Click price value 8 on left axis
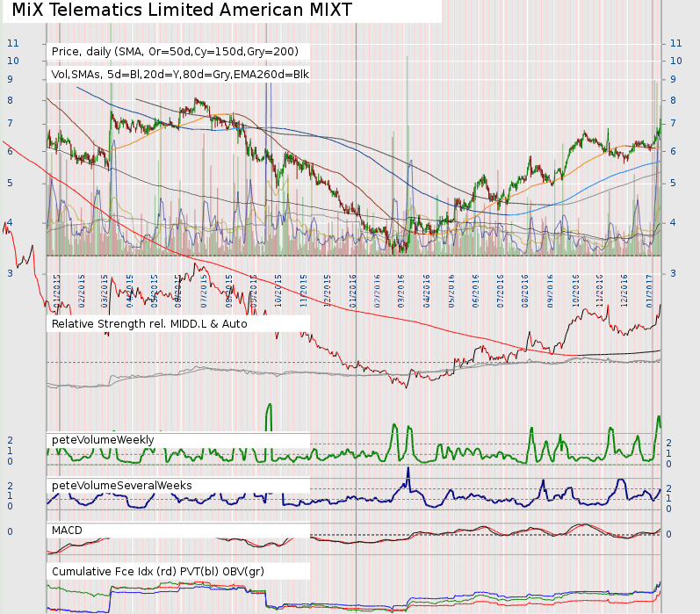Viewport: 700px width, 614px height. [10, 100]
